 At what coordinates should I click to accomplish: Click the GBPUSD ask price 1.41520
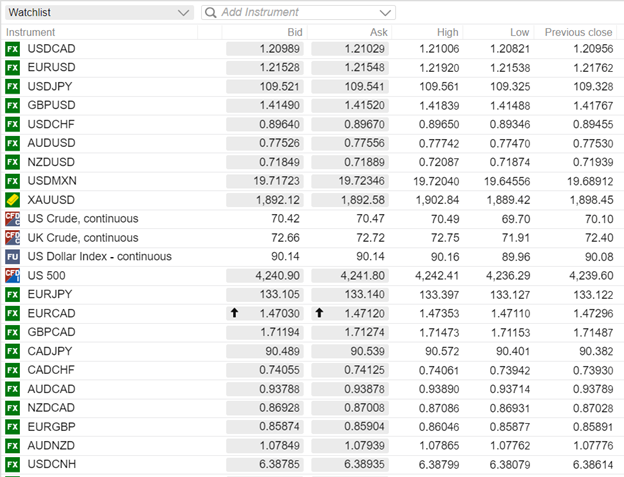[x=348, y=105]
